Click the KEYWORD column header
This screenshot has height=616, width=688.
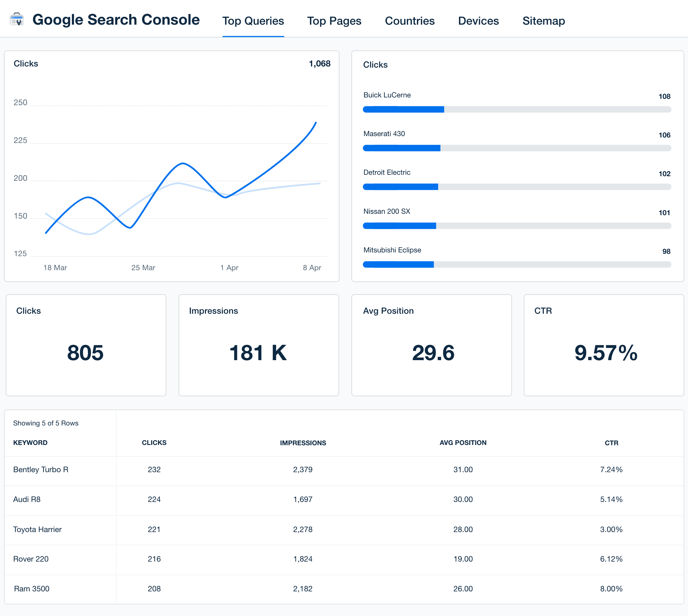click(x=30, y=443)
